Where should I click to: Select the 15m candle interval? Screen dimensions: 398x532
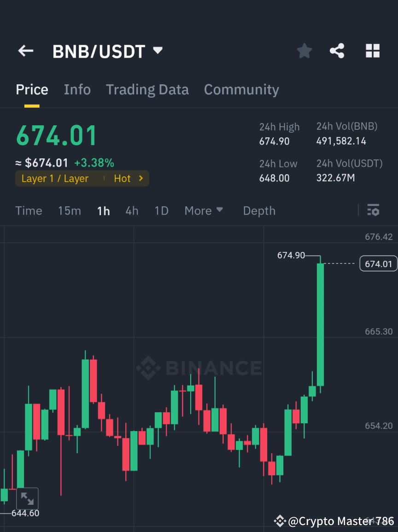point(69,210)
